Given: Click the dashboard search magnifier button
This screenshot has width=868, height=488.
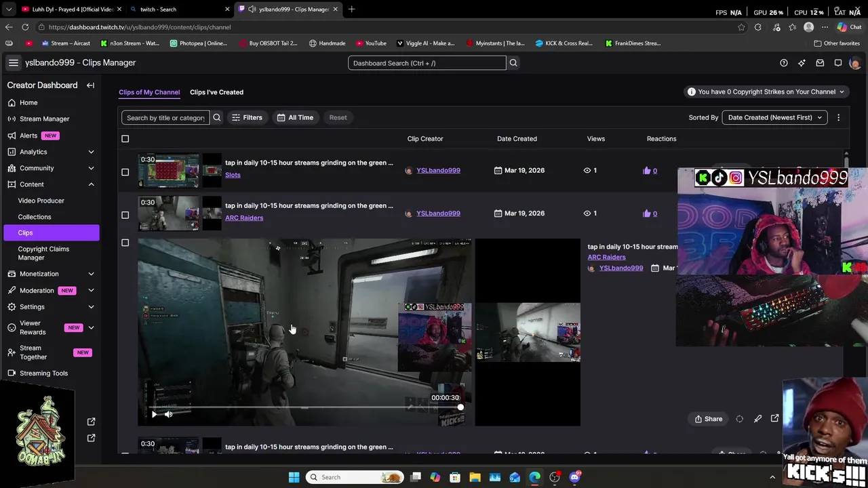Looking at the screenshot, I should [513, 63].
